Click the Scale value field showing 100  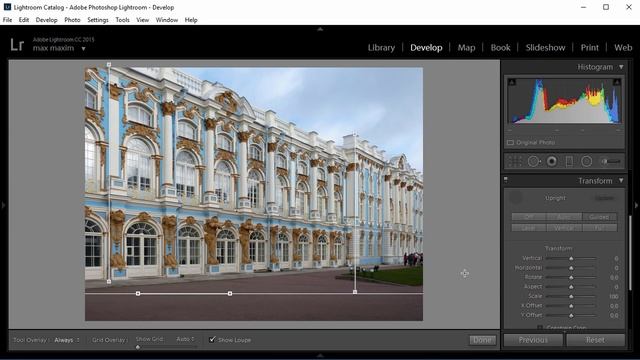[613, 296]
